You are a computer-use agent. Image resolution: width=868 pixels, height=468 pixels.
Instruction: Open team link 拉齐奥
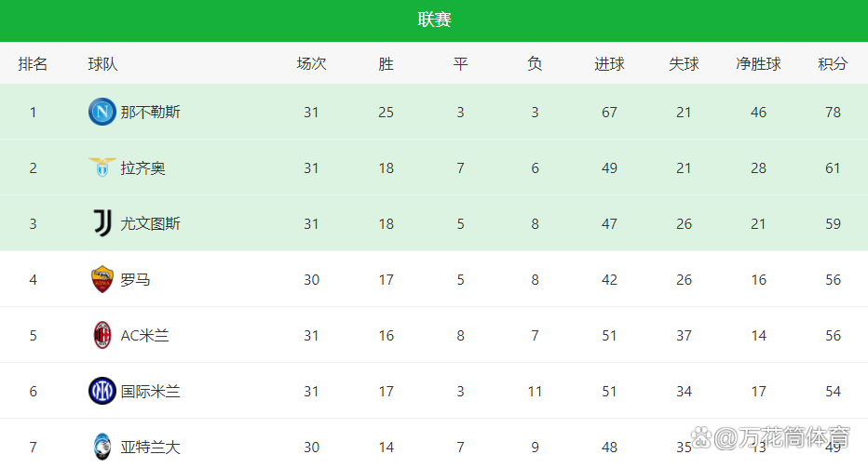pos(142,168)
